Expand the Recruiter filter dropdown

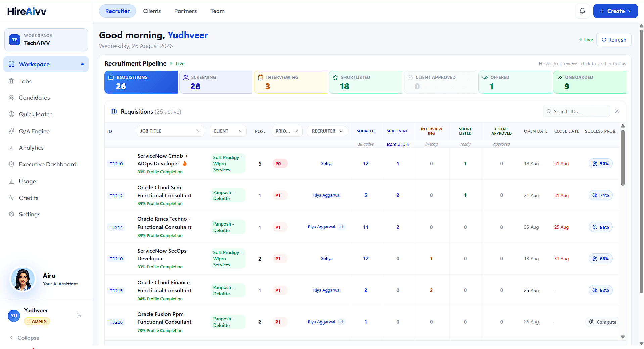pos(327,131)
